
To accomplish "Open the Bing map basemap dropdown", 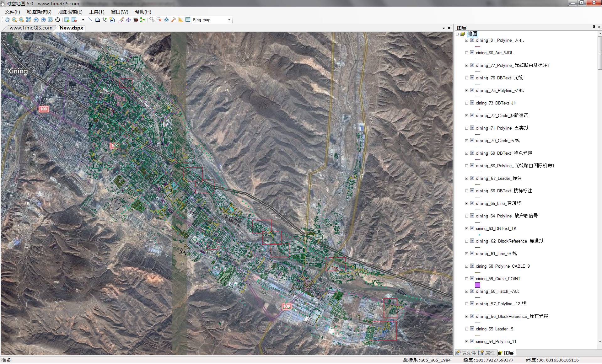I will [x=229, y=20].
